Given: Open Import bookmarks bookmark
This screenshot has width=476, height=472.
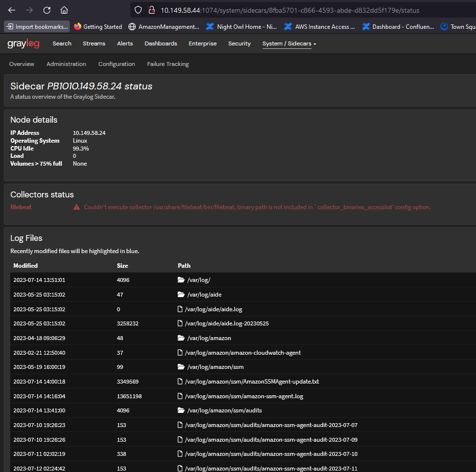Looking at the screenshot, I should point(37,27).
